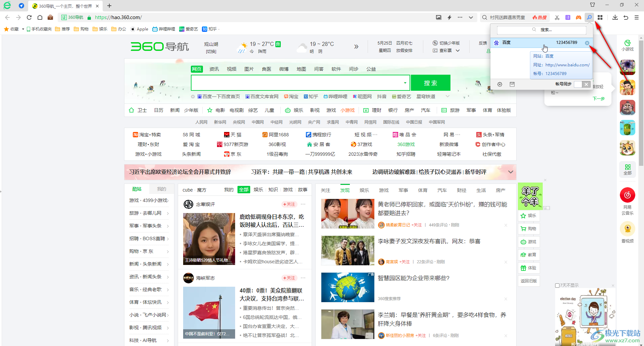
Task: Click 返回旧版 button
Action: (529, 281)
